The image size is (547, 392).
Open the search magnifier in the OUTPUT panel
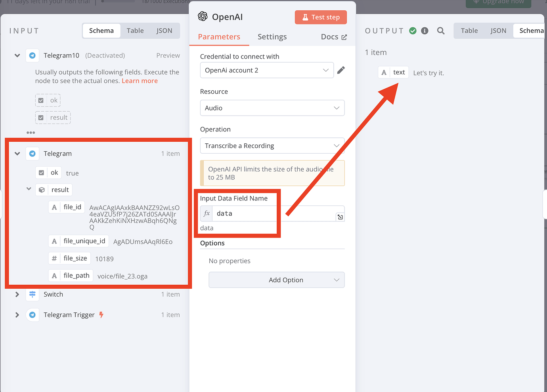tap(441, 30)
